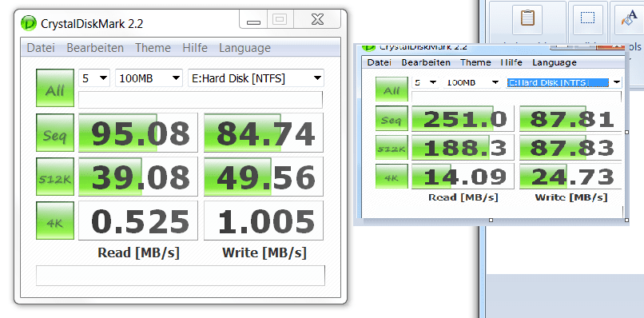Click the 4K button in the small pasted window
644x318 pixels.
click(392, 177)
